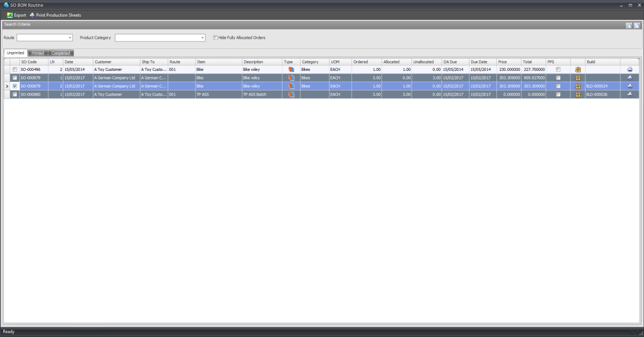Click the purple list icon in Search Criteria bar
This screenshot has height=337, width=644.
(x=638, y=25)
